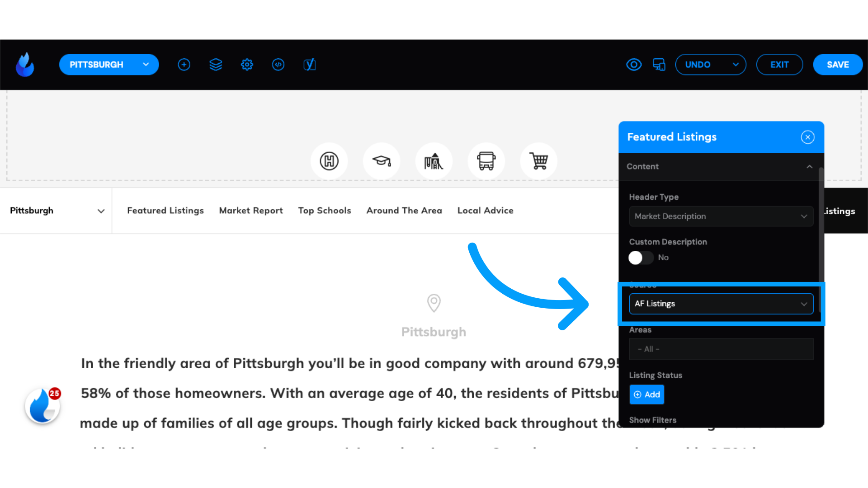Click the Add listing status button

tap(647, 394)
